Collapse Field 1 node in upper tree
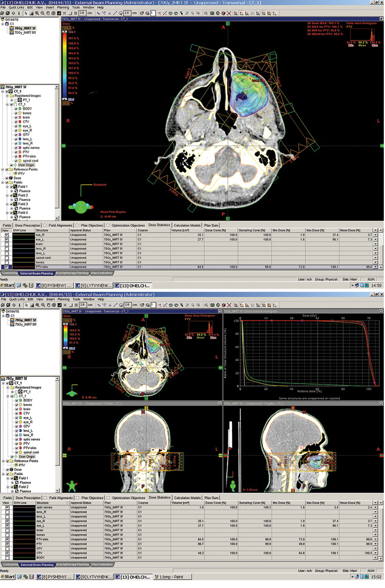The width and height of the screenshot is (385, 588). (7, 187)
